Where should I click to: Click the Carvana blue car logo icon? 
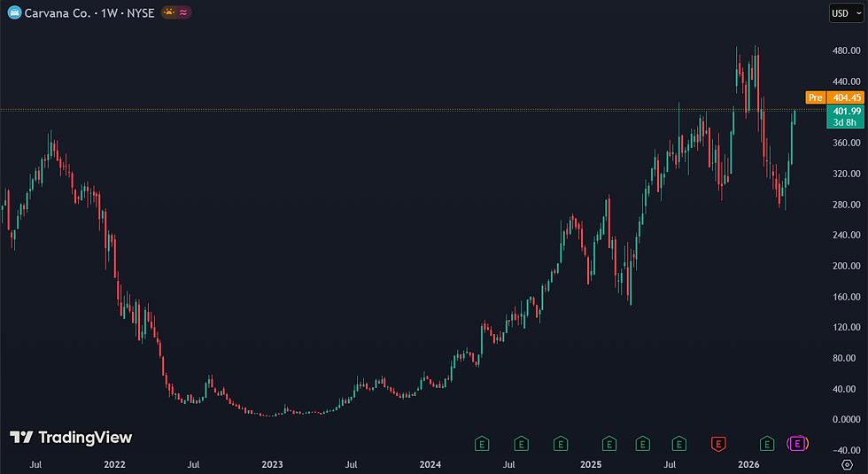[14, 12]
